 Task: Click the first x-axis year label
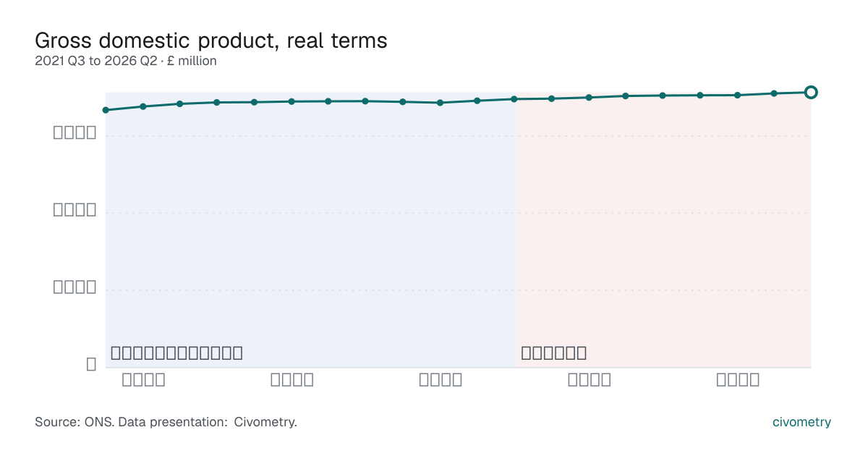click(x=143, y=379)
